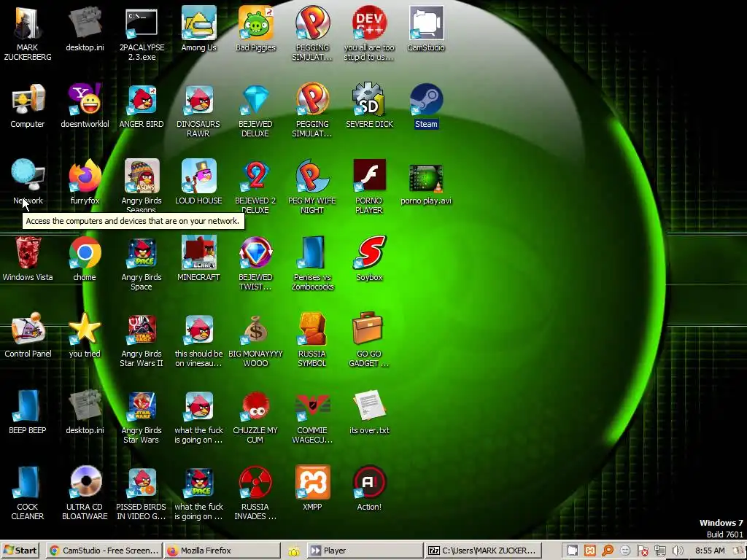Launch Angry Birds Star Wars II shortcut
The width and height of the screenshot is (747, 560).
coord(142,330)
